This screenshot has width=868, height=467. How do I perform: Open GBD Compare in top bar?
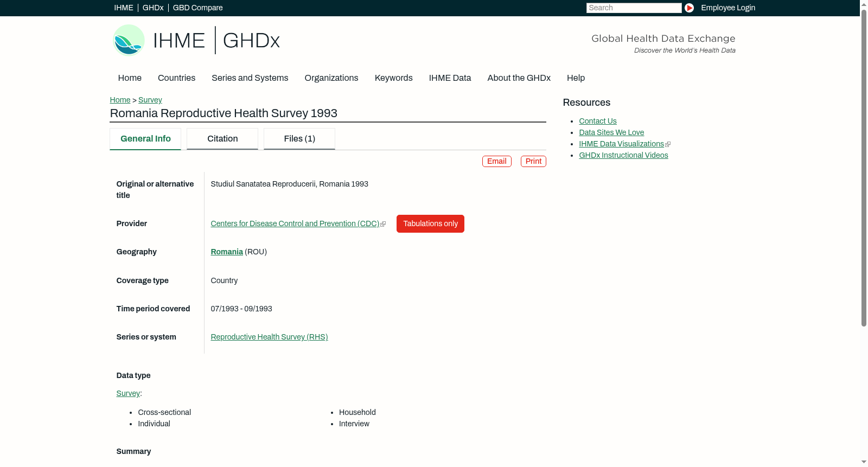point(198,8)
